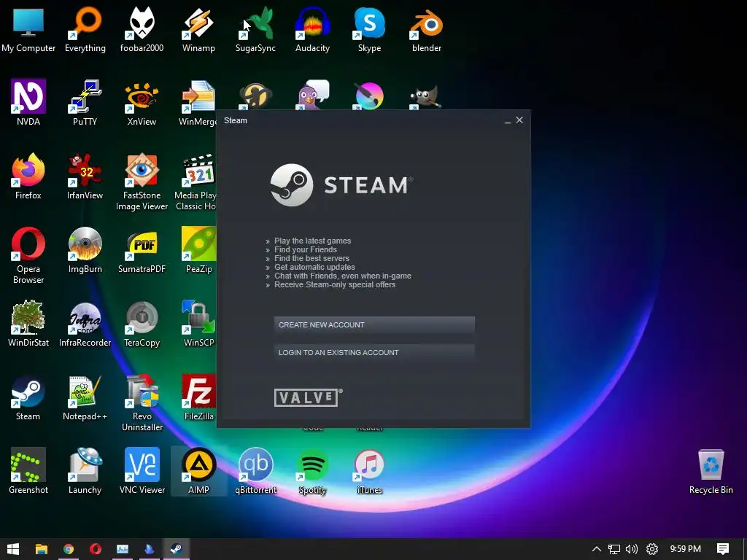Screen dimensions: 747x560
Task: Select the IrfanView desktop icon
Action: (x=85, y=176)
